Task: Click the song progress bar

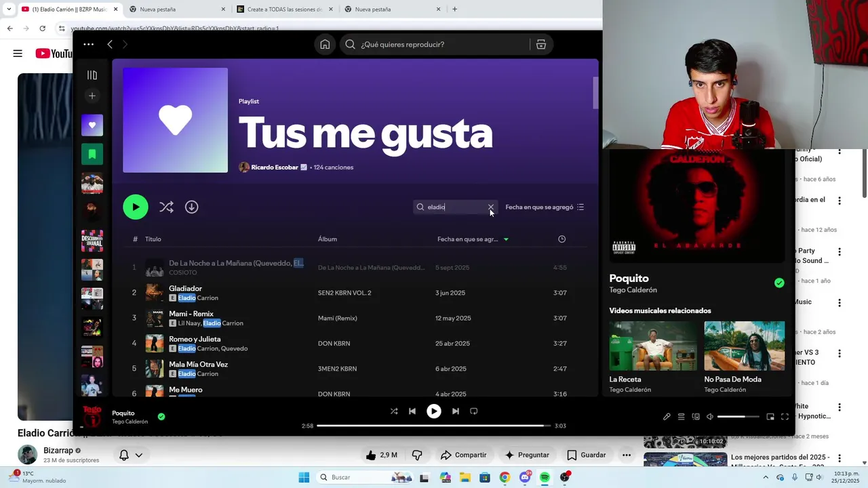Action: tap(434, 426)
